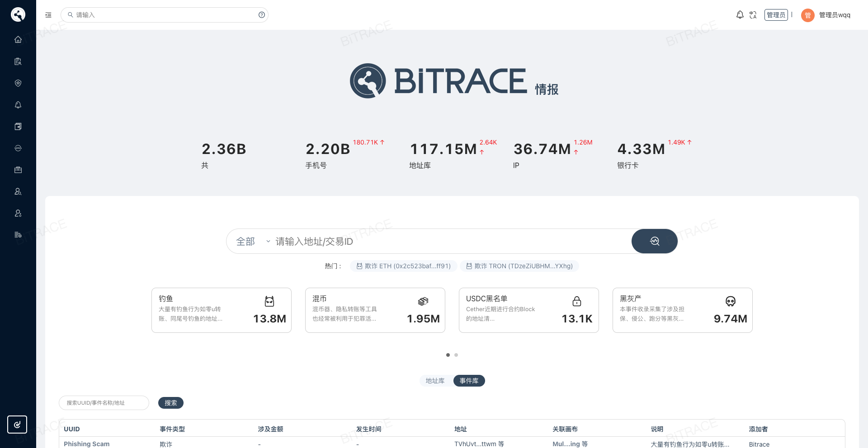This screenshot has height=448, width=868.
Task: Open the briefcase icon in sidebar
Action: (18, 170)
